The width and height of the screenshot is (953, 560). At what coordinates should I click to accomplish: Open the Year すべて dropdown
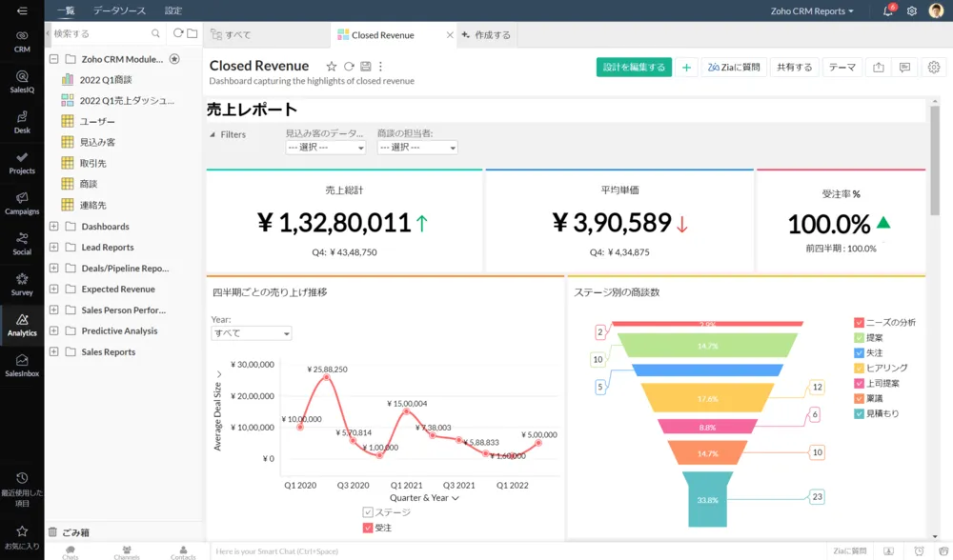[x=251, y=332]
